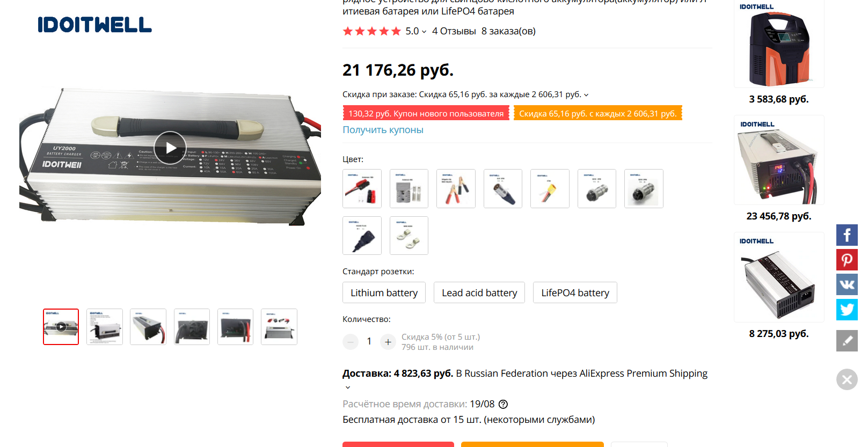Increase quantity with the plus button
The height and width of the screenshot is (447, 868).
[x=388, y=341]
